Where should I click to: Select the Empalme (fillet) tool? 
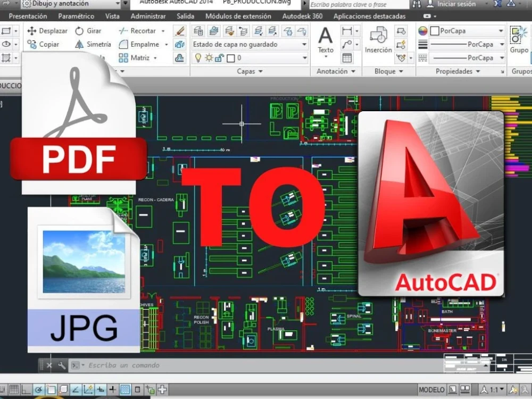(x=139, y=45)
